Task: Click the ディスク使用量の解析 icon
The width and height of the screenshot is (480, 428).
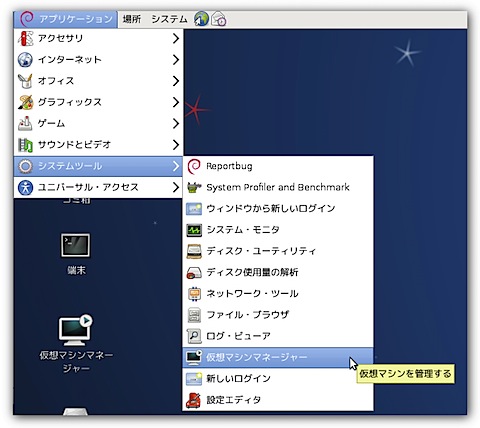Action: click(194, 272)
